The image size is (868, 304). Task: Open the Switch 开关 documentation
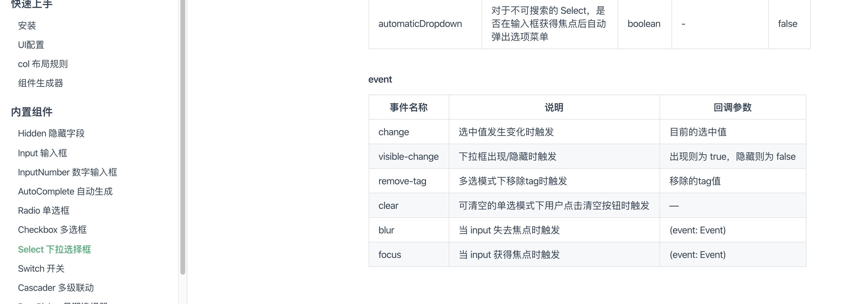point(41,268)
